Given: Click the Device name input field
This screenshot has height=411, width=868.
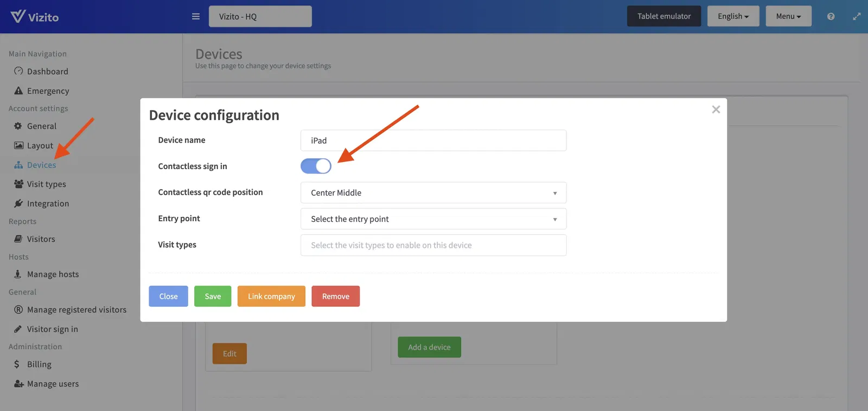Looking at the screenshot, I should click(433, 140).
